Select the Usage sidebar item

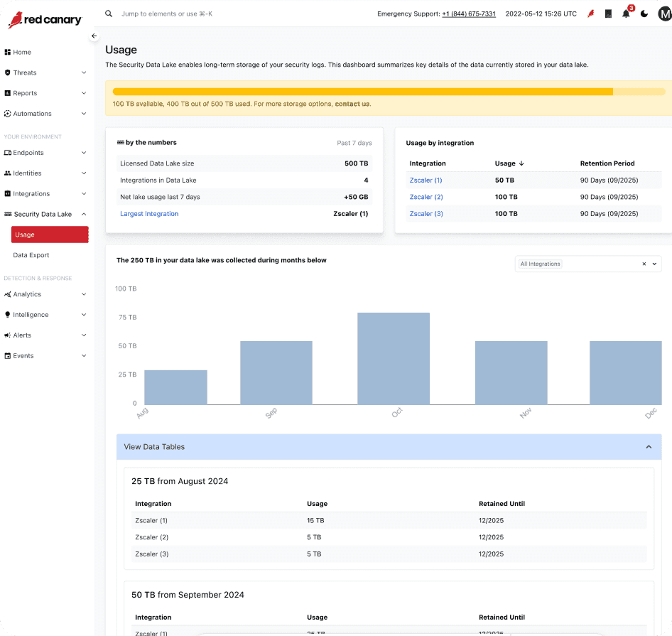pos(50,235)
